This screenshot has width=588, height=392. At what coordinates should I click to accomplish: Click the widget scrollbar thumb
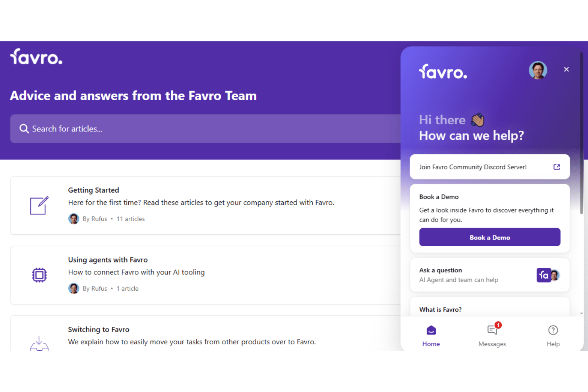click(582, 133)
